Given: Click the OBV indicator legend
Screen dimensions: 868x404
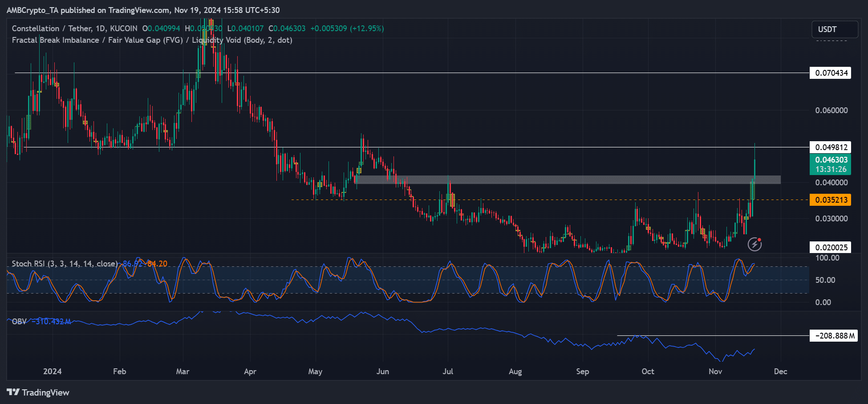Looking at the screenshot, I should [19, 322].
